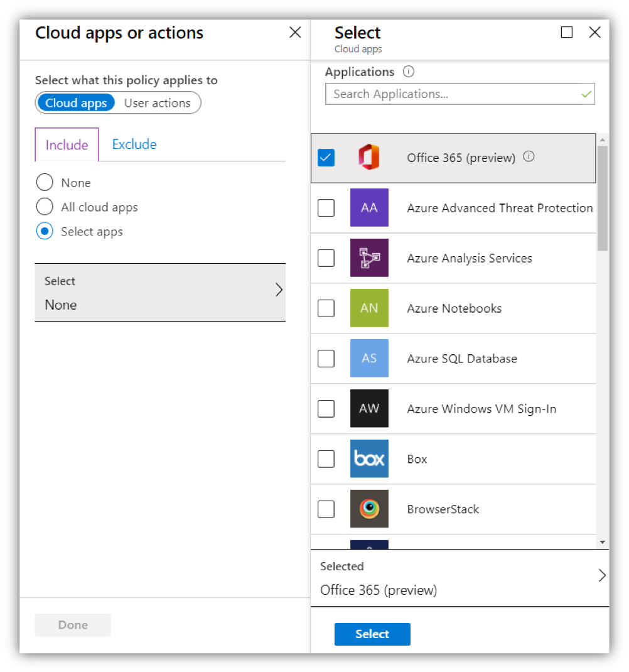Click the info icon beside Office 365 (preview)
Image resolution: width=629 pixels, height=672 pixels.
tap(529, 157)
